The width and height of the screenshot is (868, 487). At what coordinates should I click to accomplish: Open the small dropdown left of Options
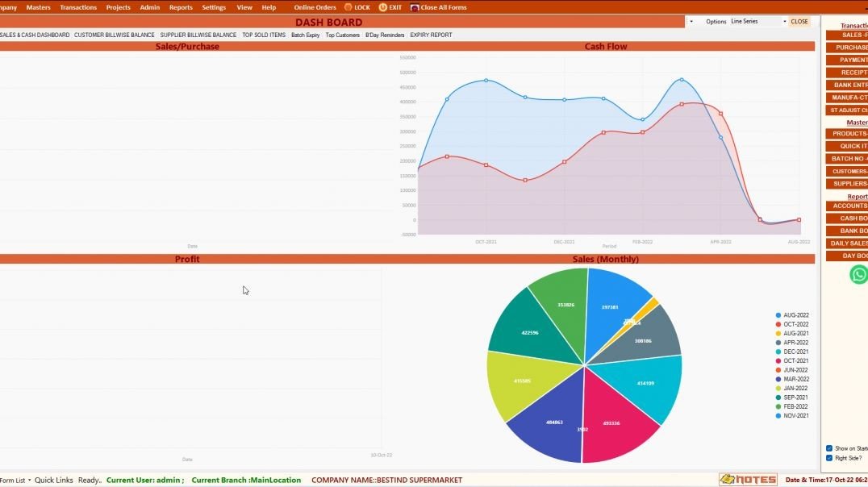pos(692,22)
